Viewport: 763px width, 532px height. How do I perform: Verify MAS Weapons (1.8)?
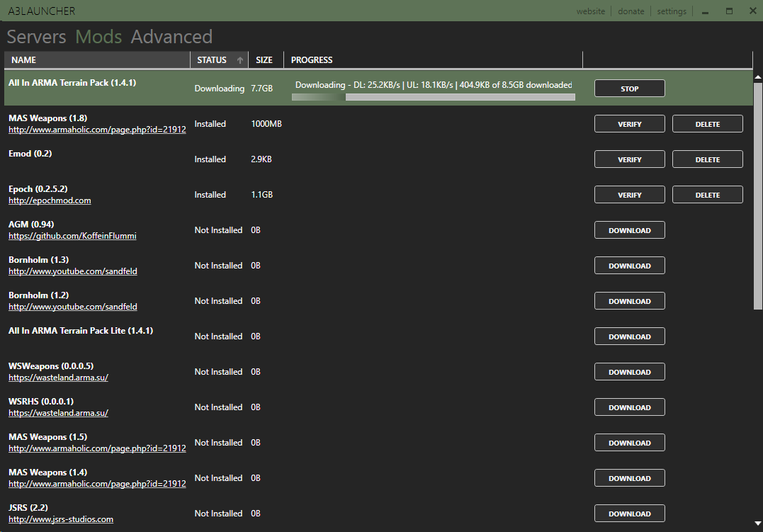(630, 124)
